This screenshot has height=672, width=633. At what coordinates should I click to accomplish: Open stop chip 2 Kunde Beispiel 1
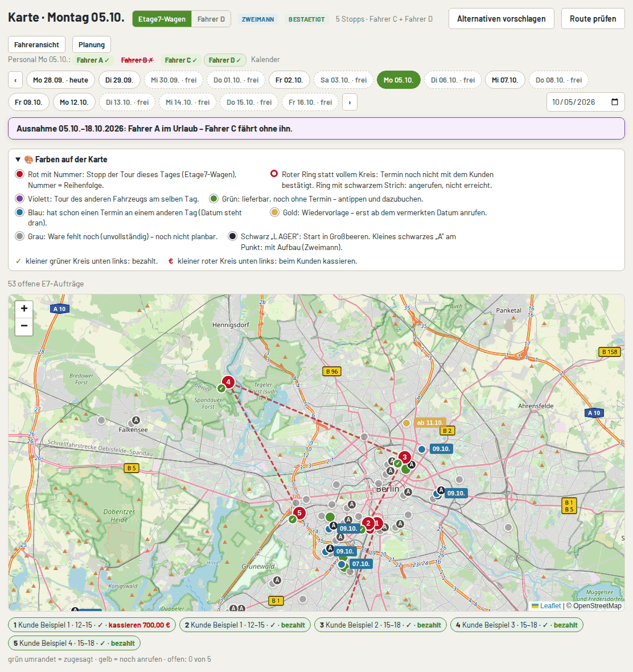pyautogui.click(x=245, y=625)
